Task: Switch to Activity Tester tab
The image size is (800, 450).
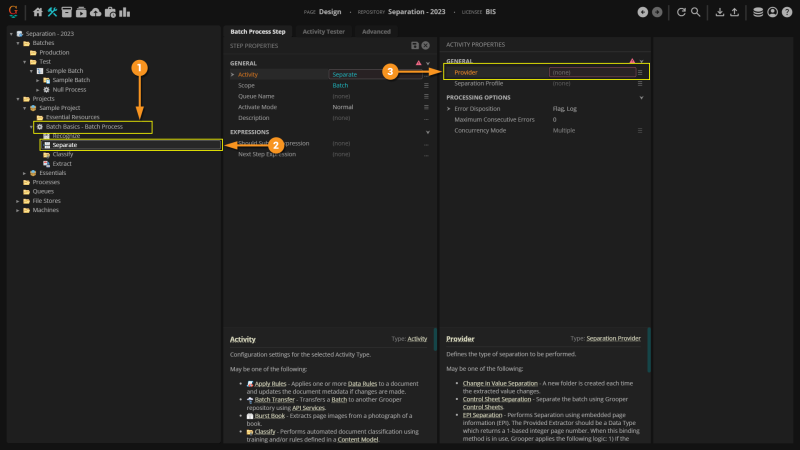Action: click(x=323, y=32)
